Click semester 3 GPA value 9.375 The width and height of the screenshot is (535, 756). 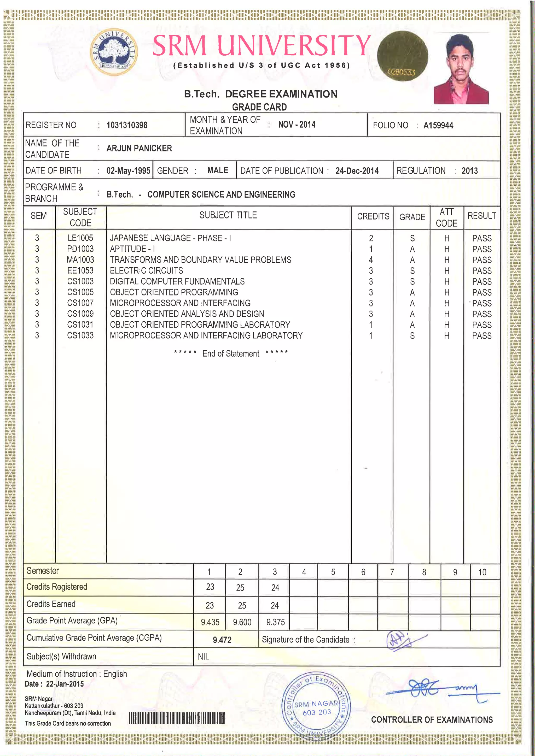pos(275,622)
